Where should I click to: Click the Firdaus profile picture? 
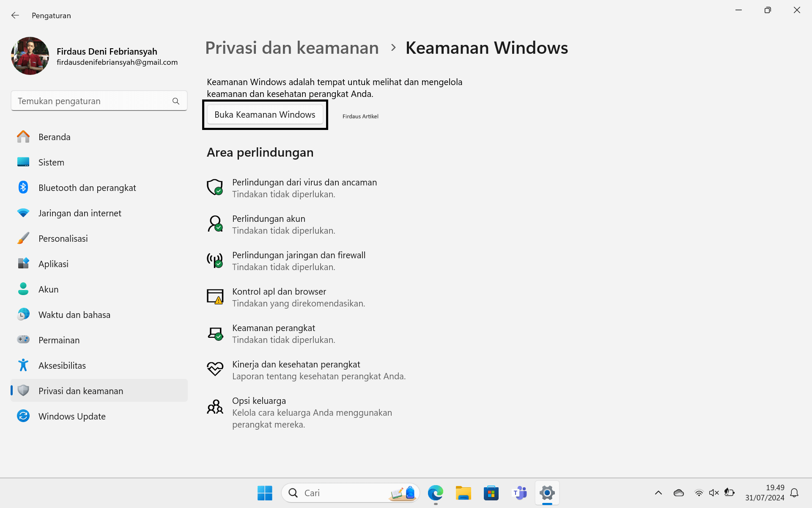[30, 56]
